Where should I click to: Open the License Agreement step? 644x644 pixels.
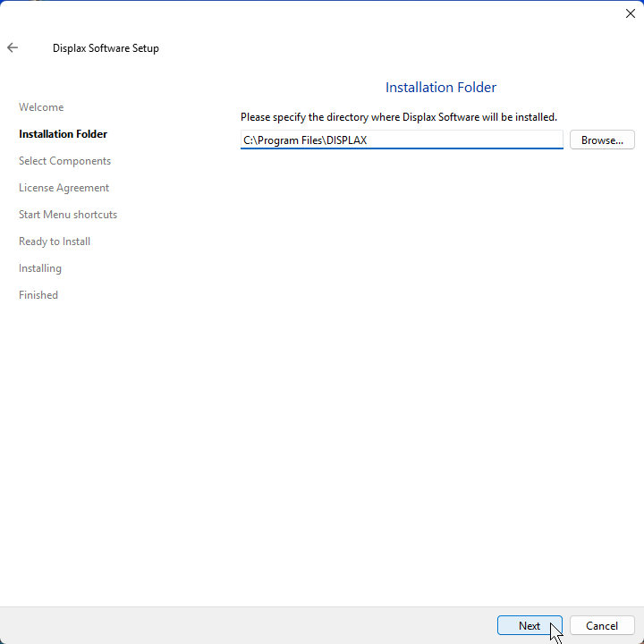click(64, 188)
